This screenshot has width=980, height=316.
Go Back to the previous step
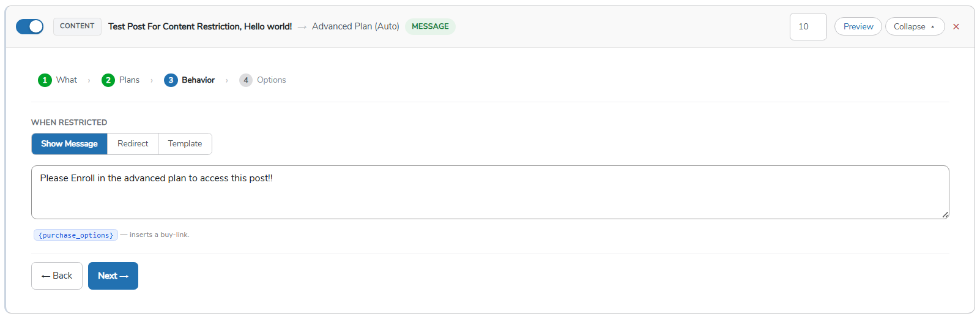click(x=57, y=276)
